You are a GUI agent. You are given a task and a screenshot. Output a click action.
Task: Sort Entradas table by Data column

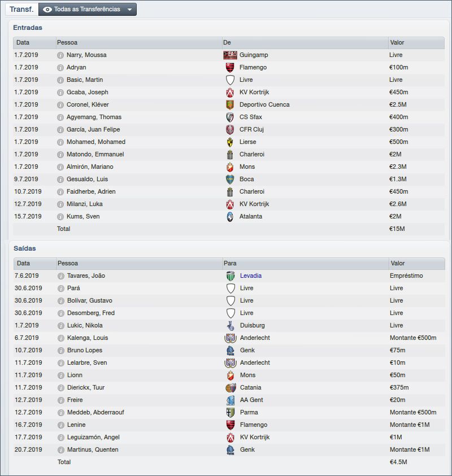23,43
